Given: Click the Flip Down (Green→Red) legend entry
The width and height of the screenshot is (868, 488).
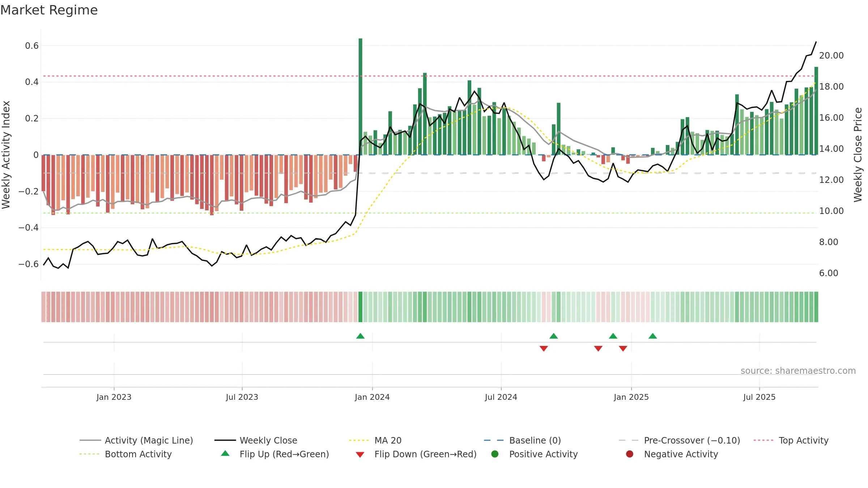Looking at the screenshot, I should point(416,454).
